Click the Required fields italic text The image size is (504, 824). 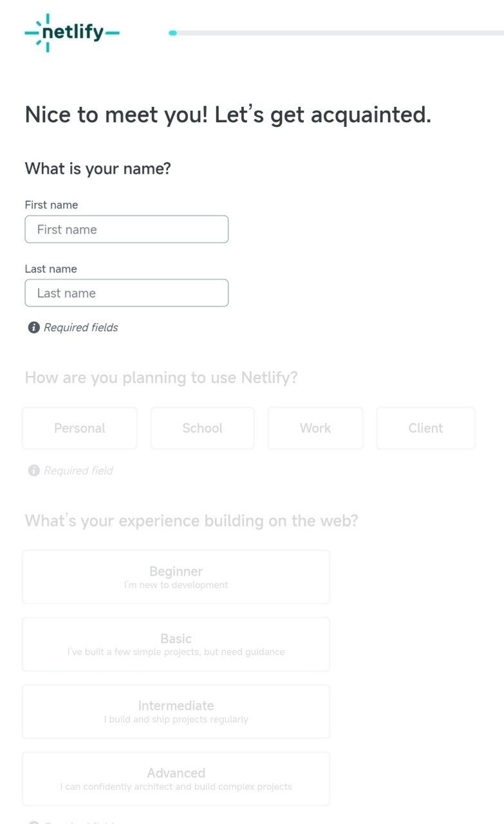(80, 328)
